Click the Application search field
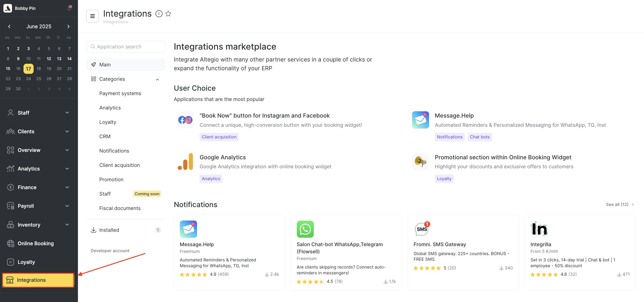 (x=126, y=47)
